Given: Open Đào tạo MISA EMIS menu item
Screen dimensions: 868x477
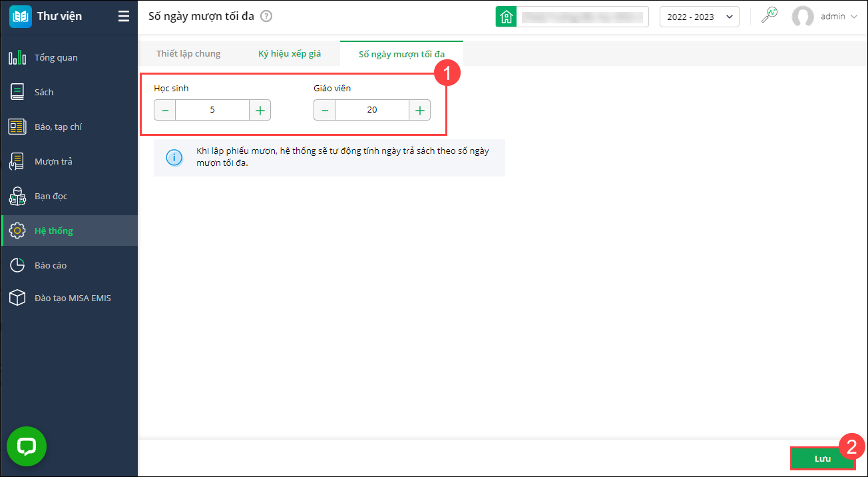Looking at the screenshot, I should point(69,298).
